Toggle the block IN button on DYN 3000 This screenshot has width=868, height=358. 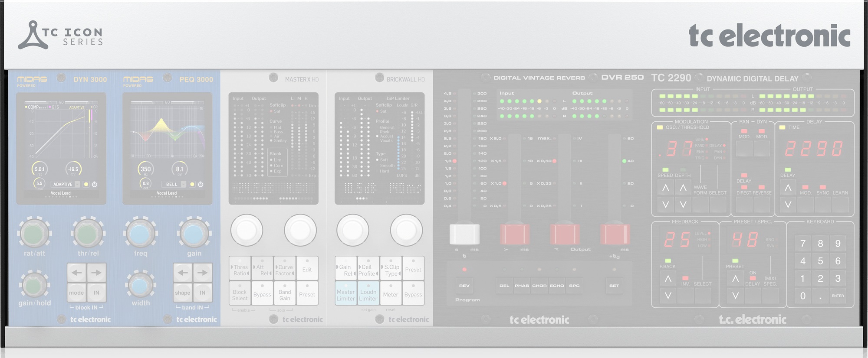[96, 293]
